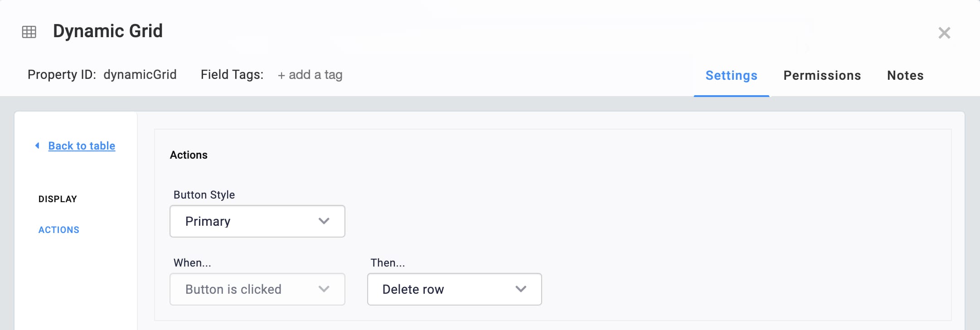Click the Property ID dynamicGrid value
The width and height of the screenshot is (980, 330).
point(140,75)
